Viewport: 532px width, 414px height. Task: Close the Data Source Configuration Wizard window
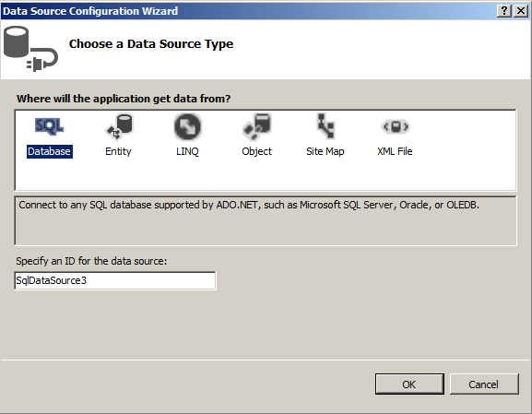[x=521, y=11]
